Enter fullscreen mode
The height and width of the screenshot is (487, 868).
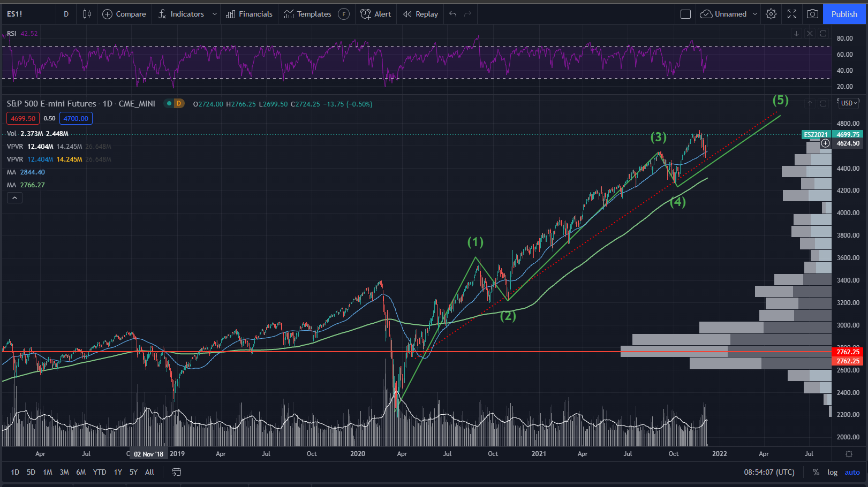tap(792, 14)
